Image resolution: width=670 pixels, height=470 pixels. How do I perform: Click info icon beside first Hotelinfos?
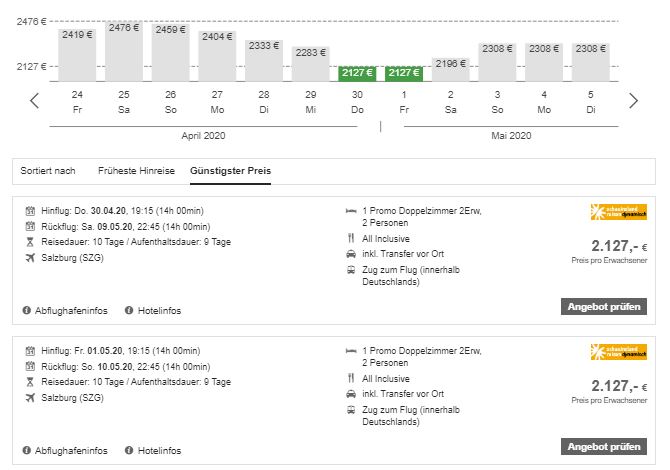(129, 310)
